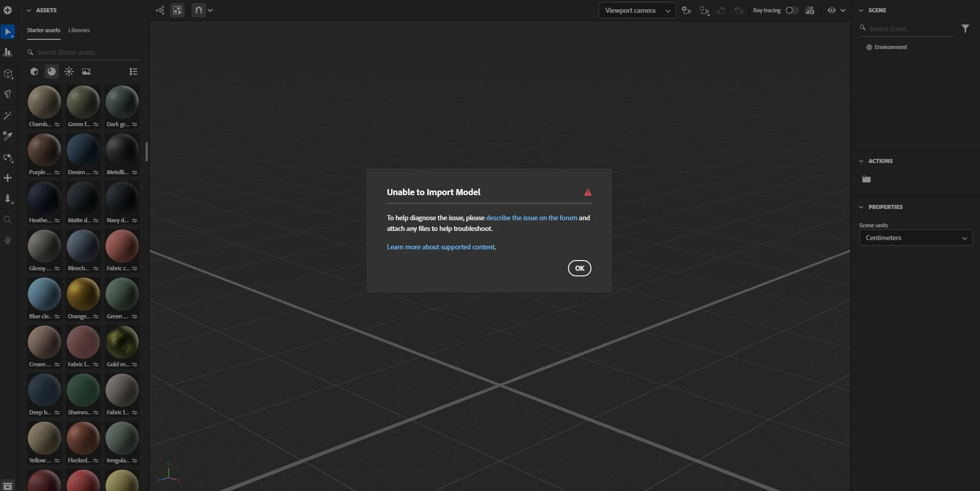Select the hand tool
Viewport: 980px width, 491px height.
point(8,240)
